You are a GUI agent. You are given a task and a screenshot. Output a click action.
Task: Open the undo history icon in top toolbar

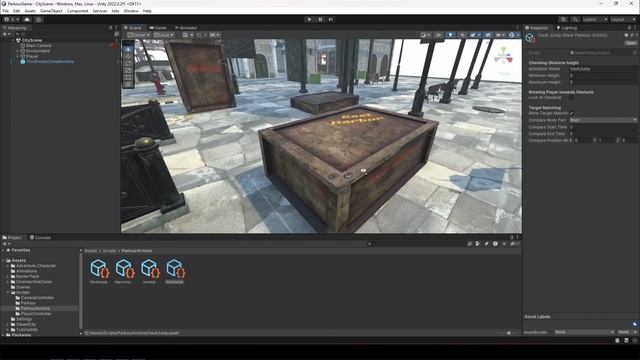[x=563, y=19]
